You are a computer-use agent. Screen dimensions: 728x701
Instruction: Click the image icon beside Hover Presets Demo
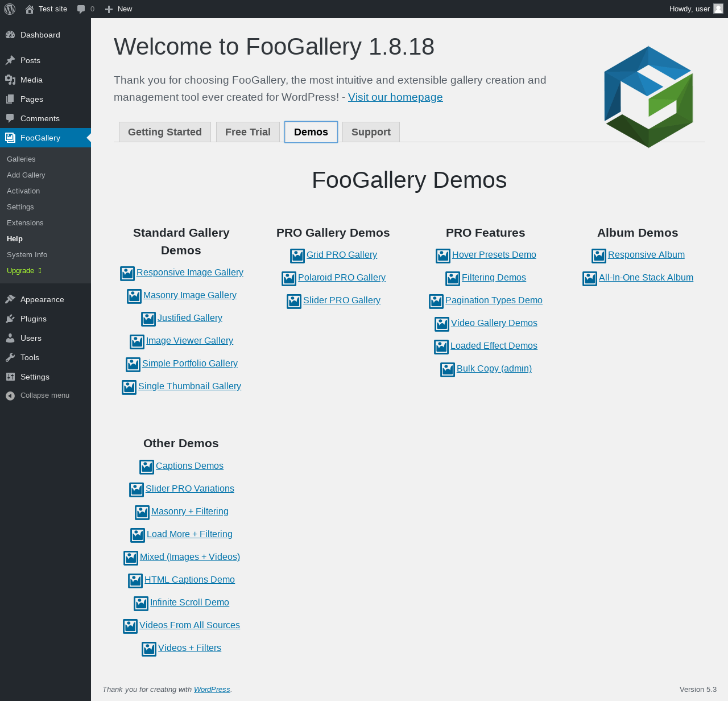click(x=443, y=256)
